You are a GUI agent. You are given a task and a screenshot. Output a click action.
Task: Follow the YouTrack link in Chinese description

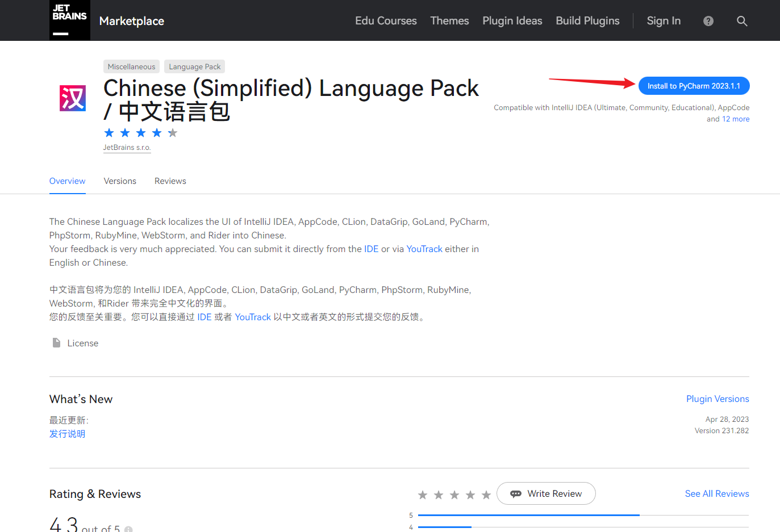[x=253, y=317]
